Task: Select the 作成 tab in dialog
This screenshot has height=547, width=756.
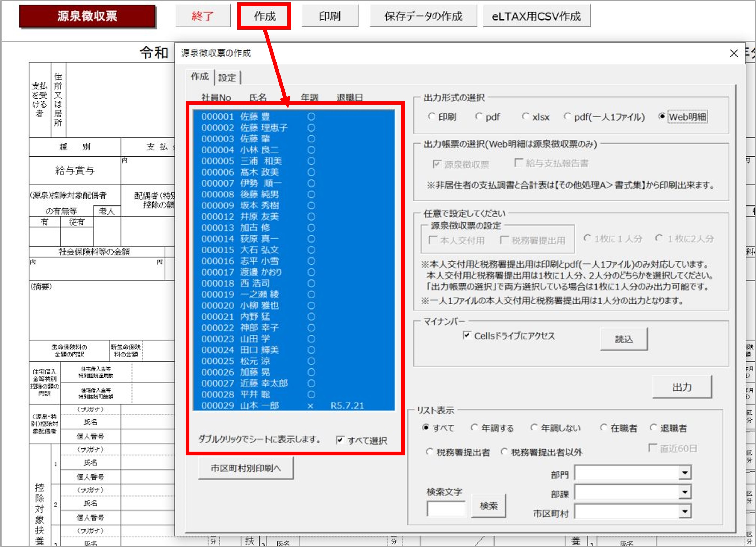Action: pyautogui.click(x=199, y=76)
